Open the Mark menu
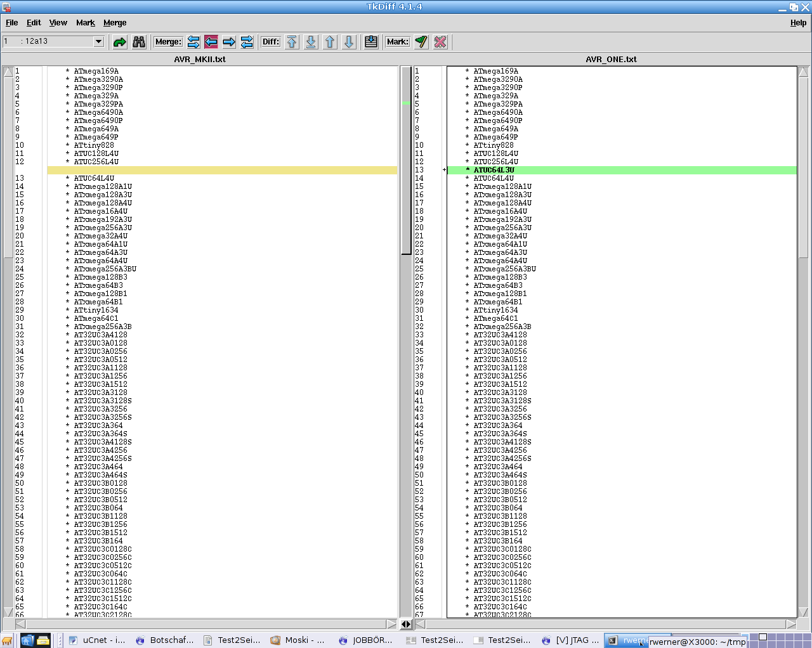 pos(85,23)
